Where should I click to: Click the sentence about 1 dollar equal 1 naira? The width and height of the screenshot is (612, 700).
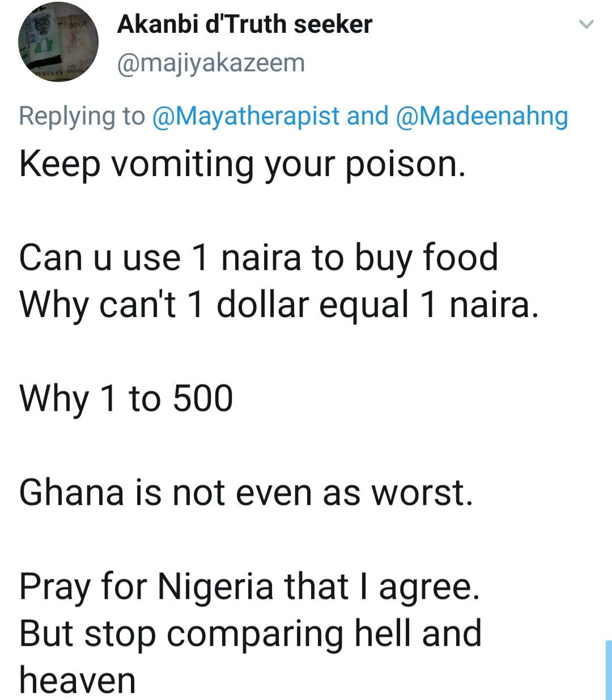click(x=278, y=305)
